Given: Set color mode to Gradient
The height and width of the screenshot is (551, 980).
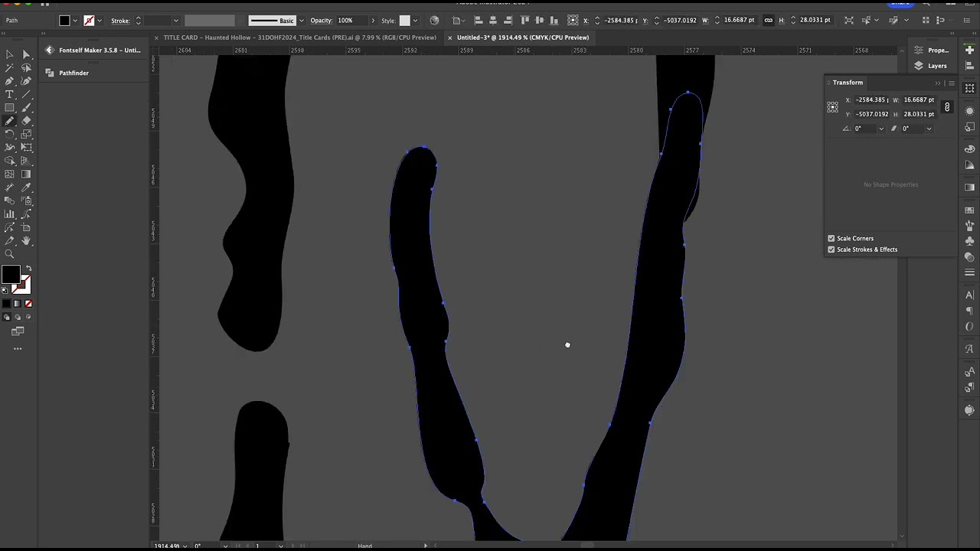Looking at the screenshot, I should point(18,304).
